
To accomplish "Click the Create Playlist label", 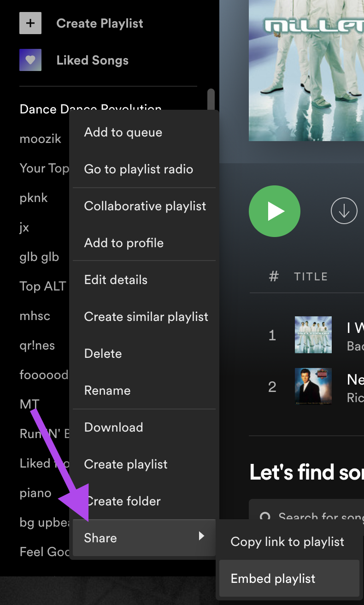I will (100, 23).
